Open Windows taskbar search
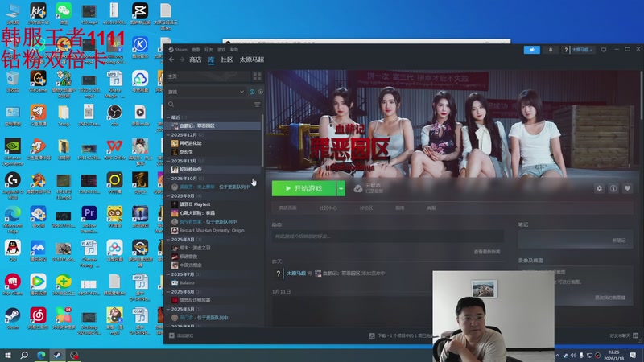The image size is (644, 362). click(24, 355)
